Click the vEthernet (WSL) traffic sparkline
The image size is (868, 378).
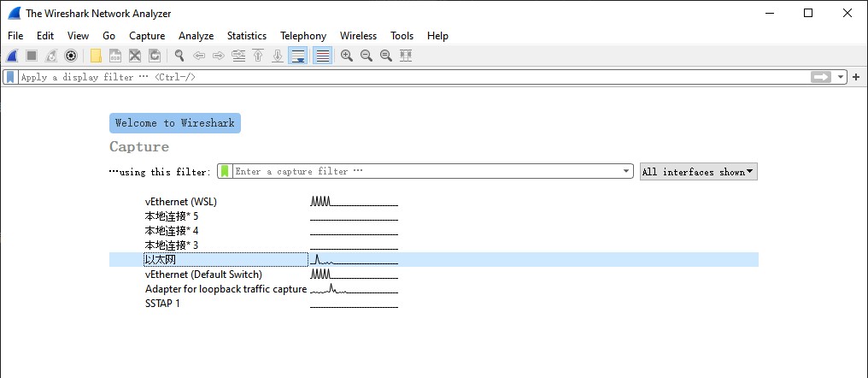(354, 202)
